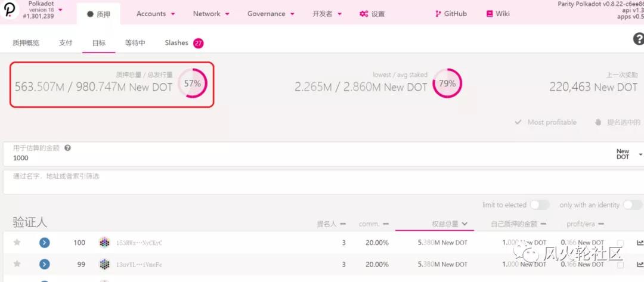The image size is (644, 282).
Task: Click the Slashes count badge 27
Action: [199, 44]
